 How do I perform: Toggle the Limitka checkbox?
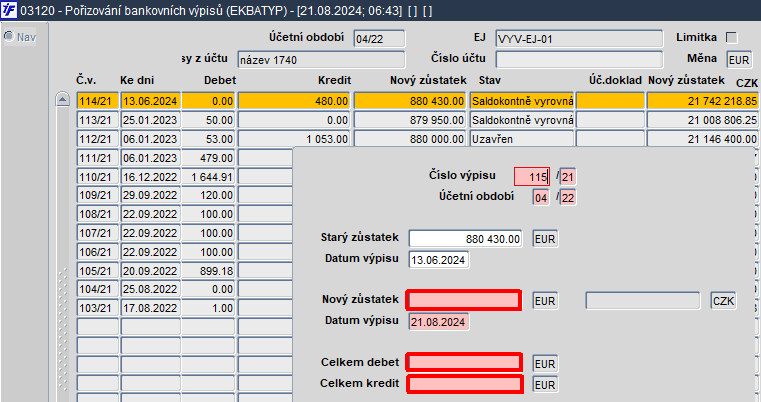tap(731, 38)
